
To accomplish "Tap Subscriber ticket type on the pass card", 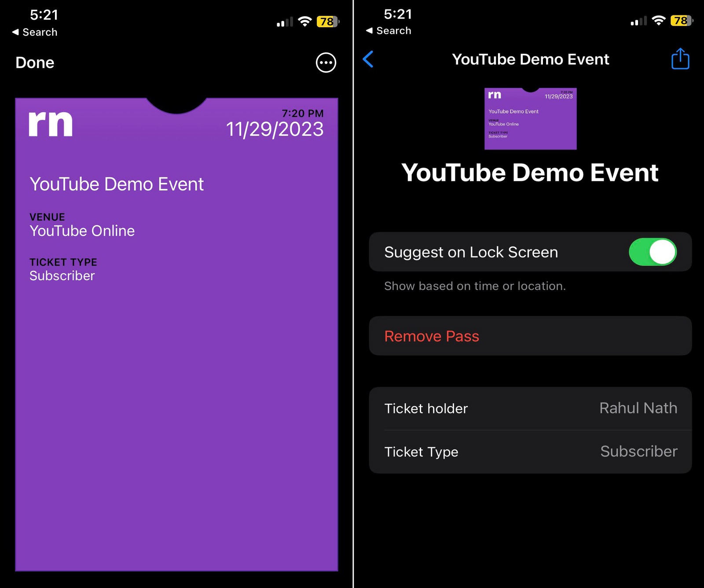I will tap(62, 276).
